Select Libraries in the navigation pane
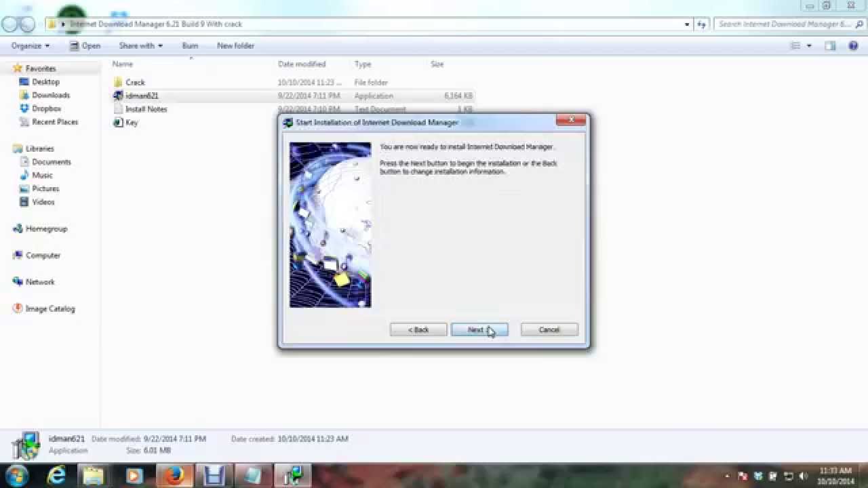 coord(39,148)
